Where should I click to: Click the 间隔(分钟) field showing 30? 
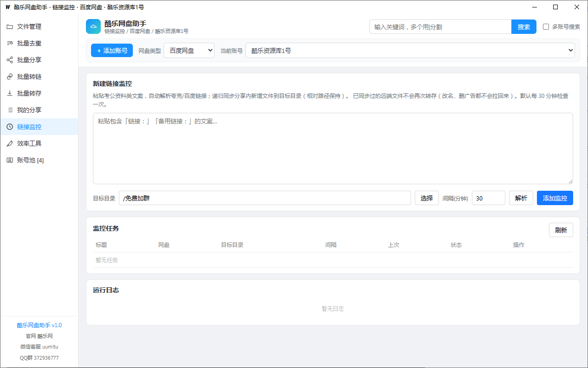[489, 198]
